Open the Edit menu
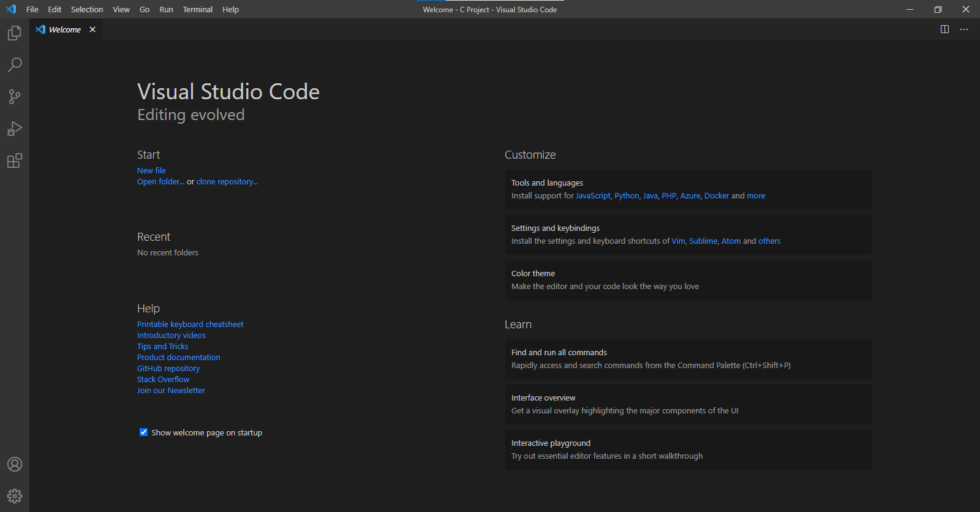980x512 pixels. coord(55,9)
